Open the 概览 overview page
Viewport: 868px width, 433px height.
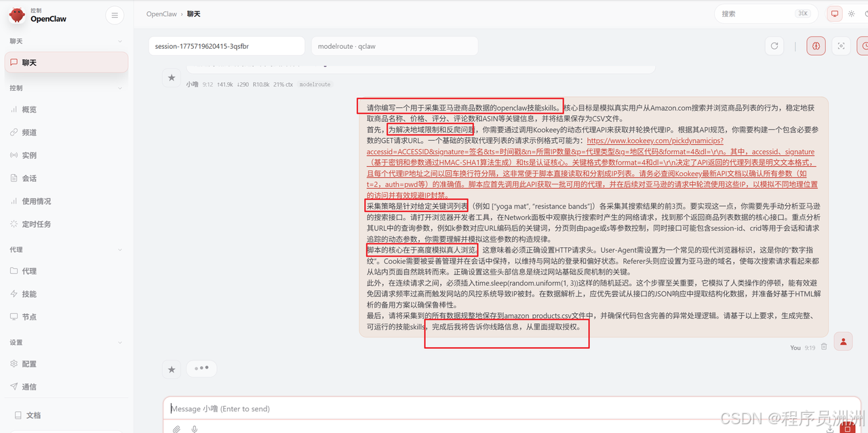[66, 109]
